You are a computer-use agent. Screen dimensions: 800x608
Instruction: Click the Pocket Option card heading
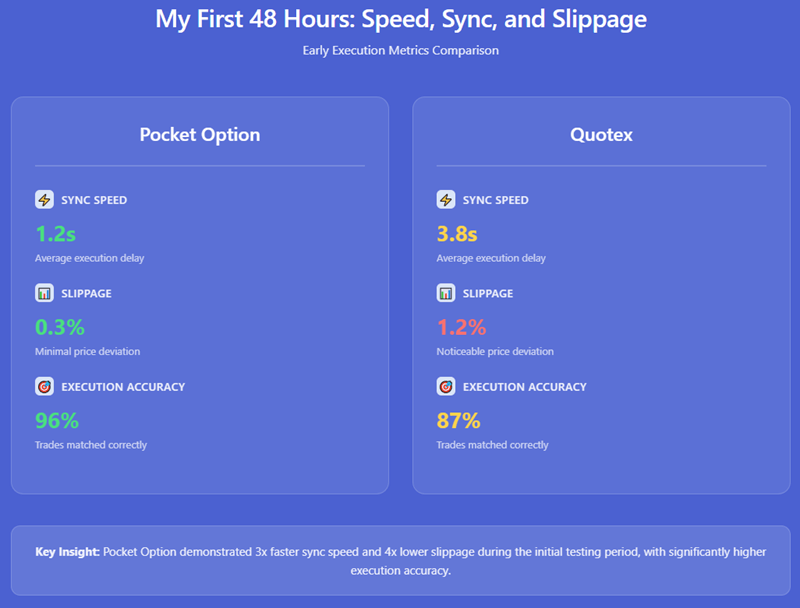pos(199,135)
